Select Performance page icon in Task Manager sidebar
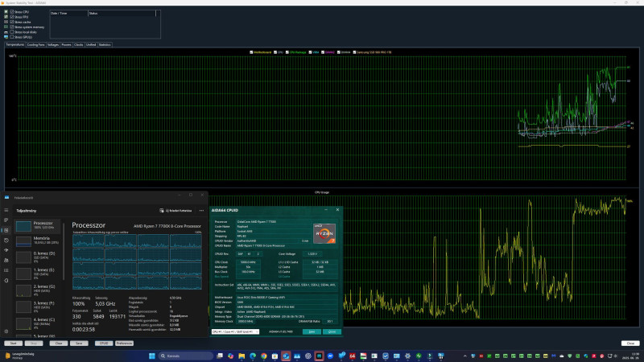This screenshot has width=644, height=362. click(6, 230)
